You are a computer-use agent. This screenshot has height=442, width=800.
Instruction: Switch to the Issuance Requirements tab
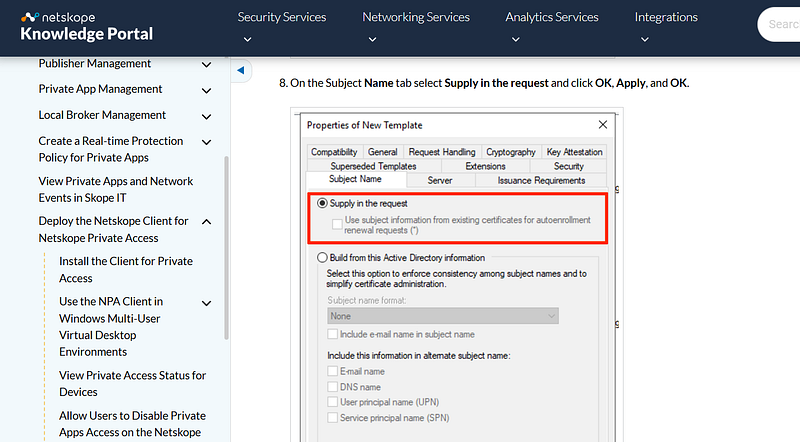[541, 180]
